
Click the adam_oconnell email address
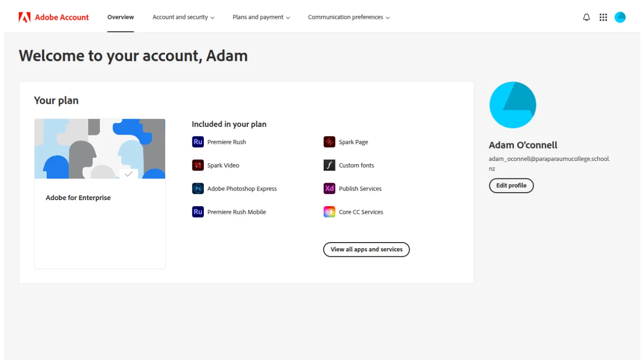[549, 163]
